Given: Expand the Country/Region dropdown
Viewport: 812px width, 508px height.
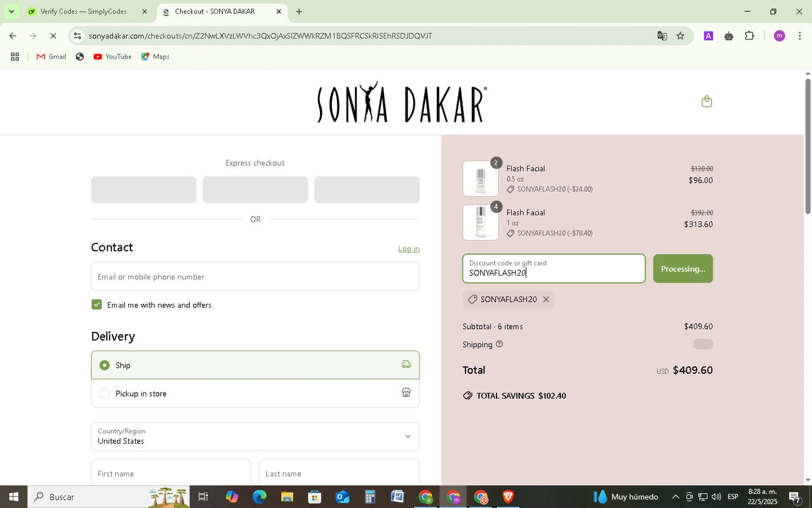Looking at the screenshot, I should [x=255, y=437].
